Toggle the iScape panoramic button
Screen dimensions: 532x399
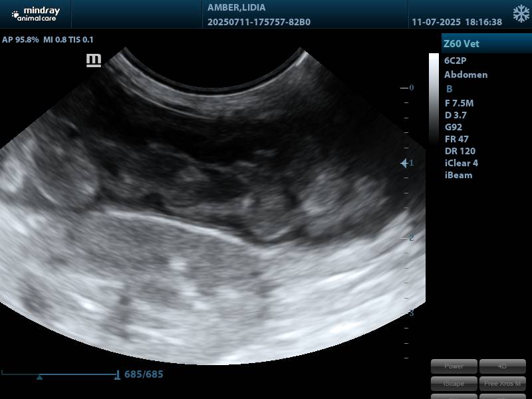point(454,383)
